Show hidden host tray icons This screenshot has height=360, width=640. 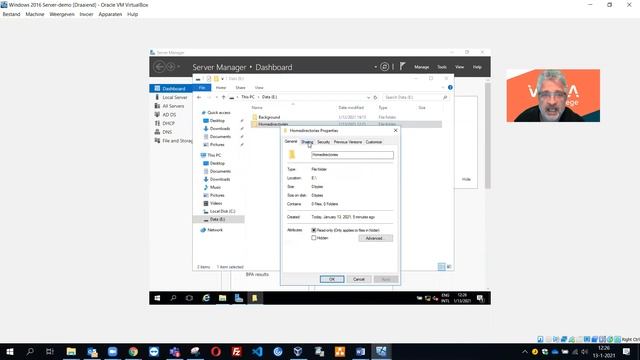524,352
